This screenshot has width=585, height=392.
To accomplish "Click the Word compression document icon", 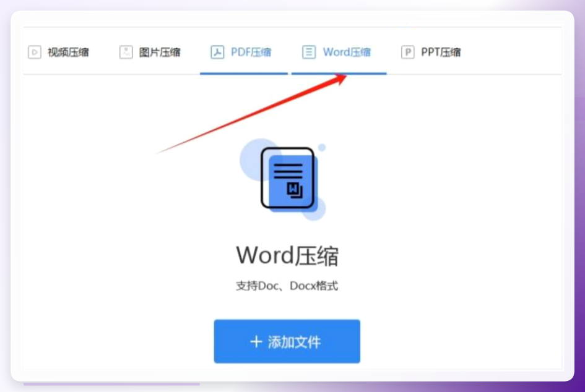I will click(308, 52).
